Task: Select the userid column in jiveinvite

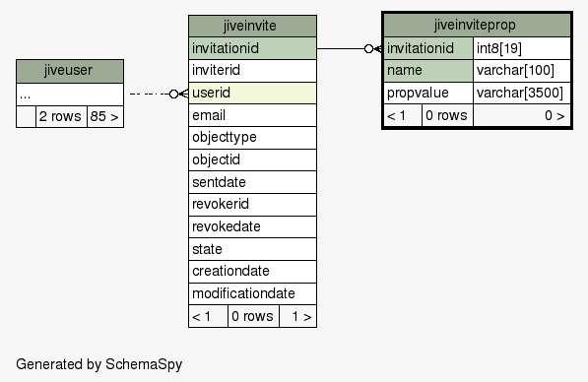Action: pyautogui.click(x=252, y=93)
